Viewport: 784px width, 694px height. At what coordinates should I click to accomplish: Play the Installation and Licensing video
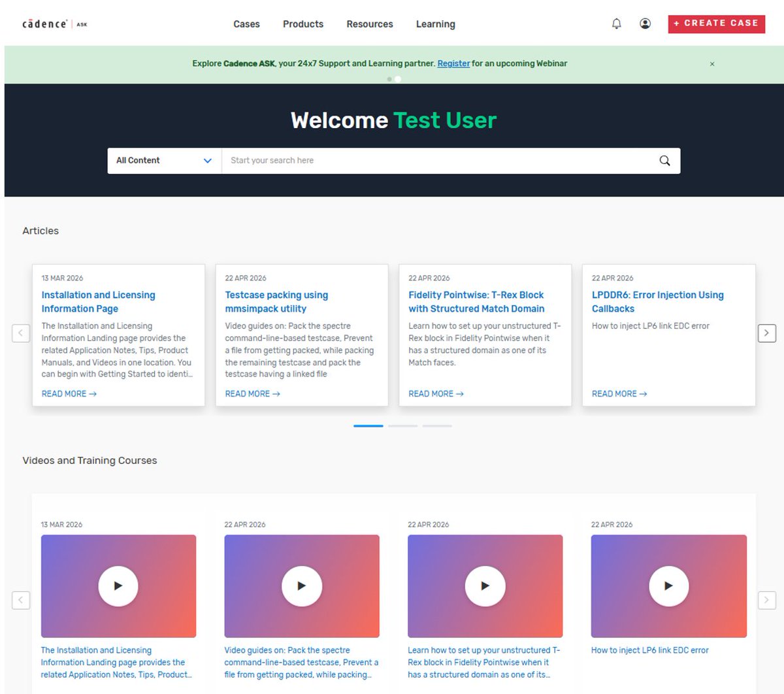(118, 586)
